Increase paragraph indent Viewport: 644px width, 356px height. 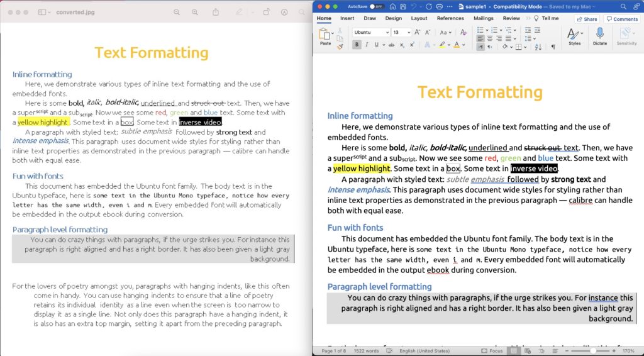[537, 30]
